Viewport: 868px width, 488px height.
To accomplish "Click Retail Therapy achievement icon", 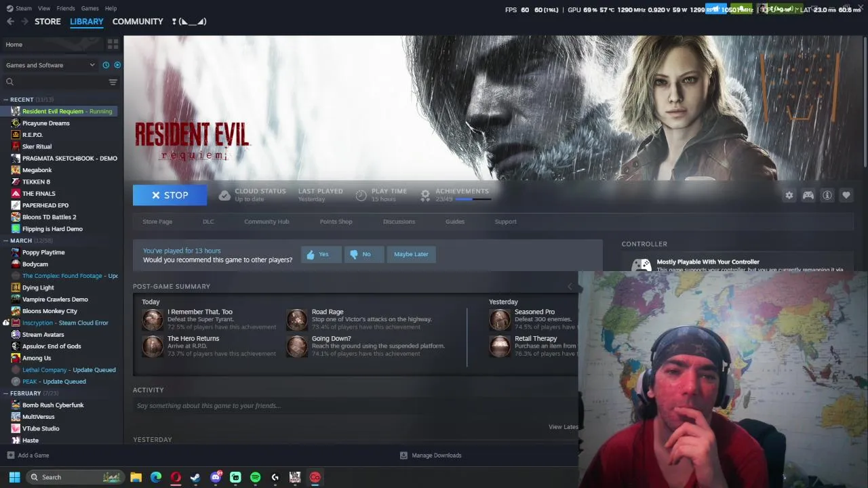I will 500,346.
